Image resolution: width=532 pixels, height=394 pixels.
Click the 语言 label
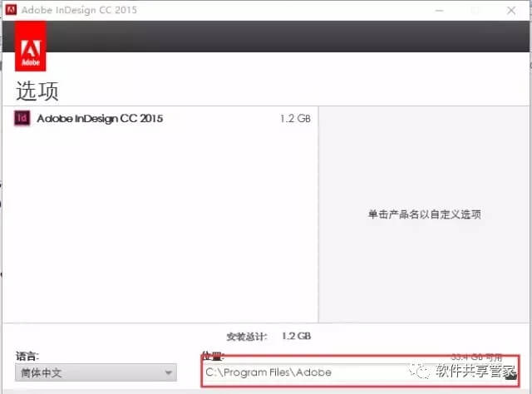pyautogui.click(x=27, y=356)
